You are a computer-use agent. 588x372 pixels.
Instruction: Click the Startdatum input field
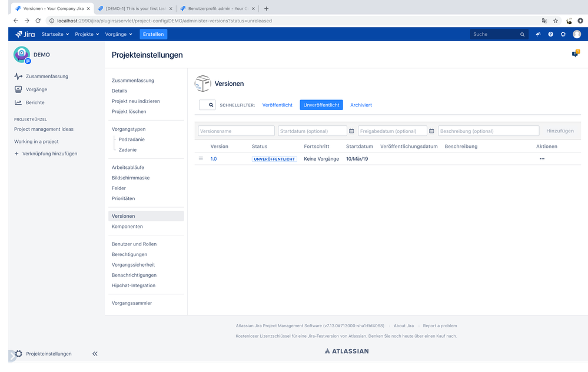[313, 131]
